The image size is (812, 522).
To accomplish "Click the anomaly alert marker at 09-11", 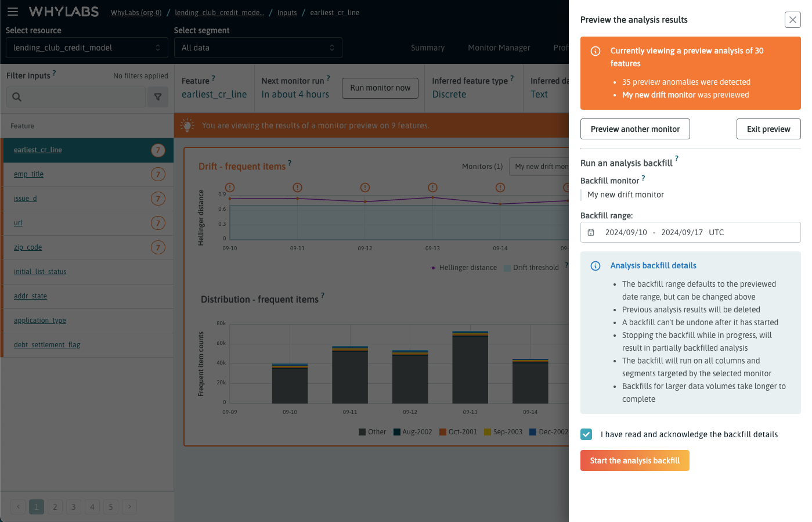I will coord(297,188).
